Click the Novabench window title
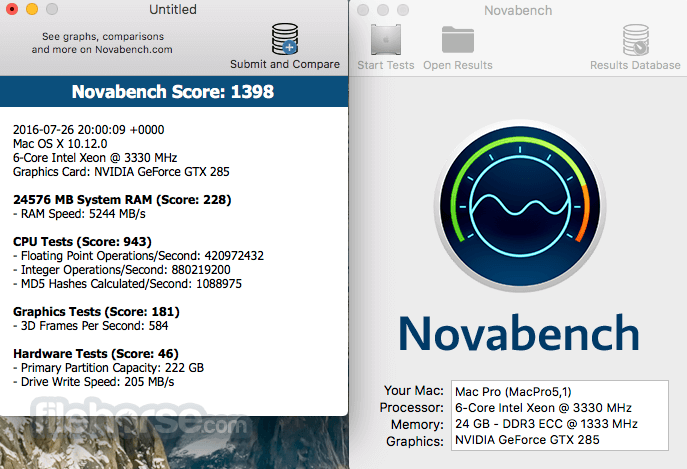 (x=518, y=11)
